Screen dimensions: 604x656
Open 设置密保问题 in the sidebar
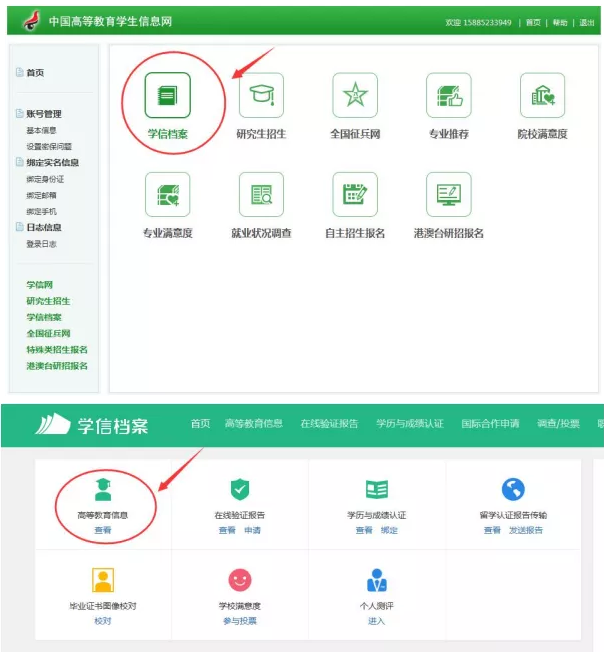(49, 146)
